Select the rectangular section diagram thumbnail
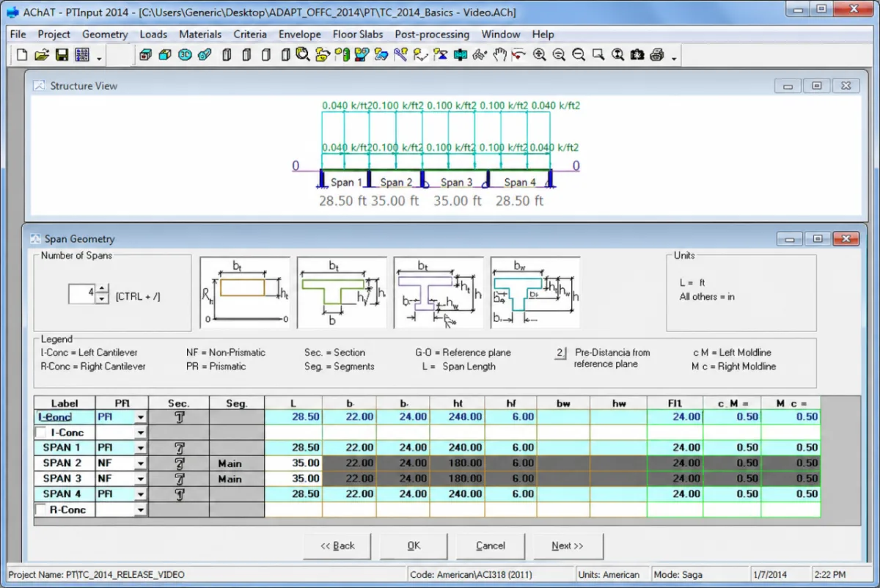 click(x=245, y=293)
